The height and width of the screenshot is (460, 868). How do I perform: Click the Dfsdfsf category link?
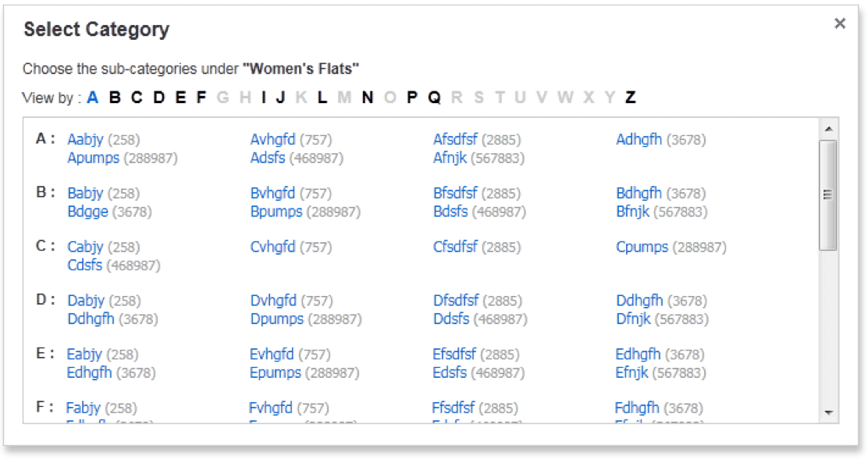tap(456, 301)
